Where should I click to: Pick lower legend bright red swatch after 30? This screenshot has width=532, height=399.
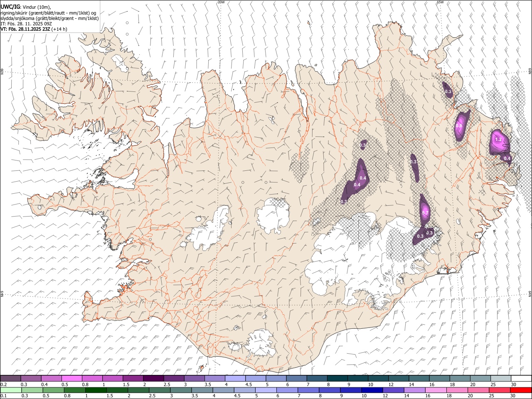(521, 390)
